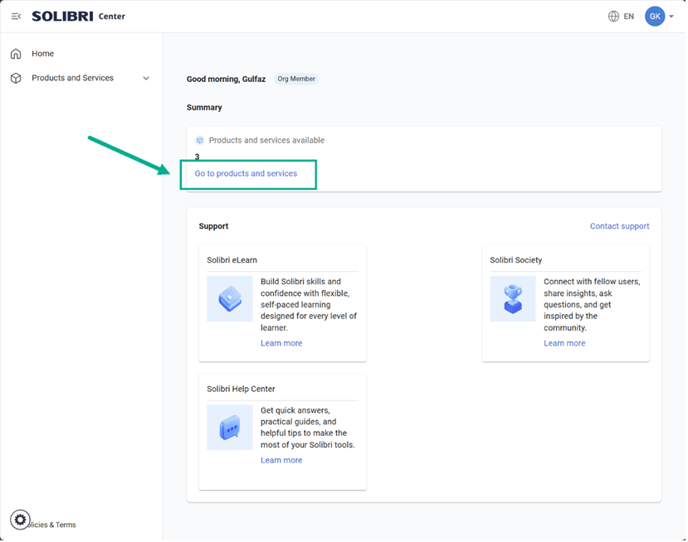The image size is (688, 542).
Task: Click the globe language icon
Action: tap(613, 16)
